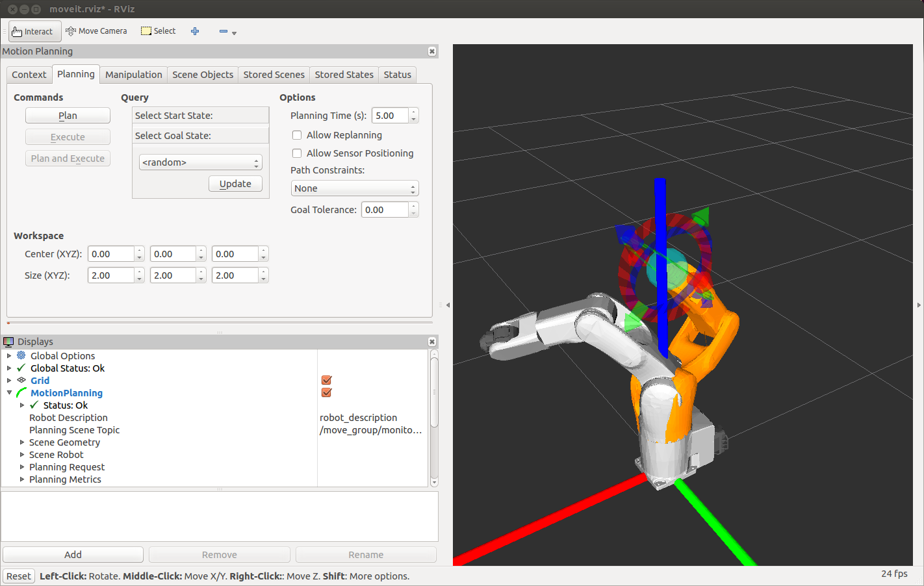Screen dimensions: 924x586
Task: Open the random goal state dropdown
Action: (200, 162)
